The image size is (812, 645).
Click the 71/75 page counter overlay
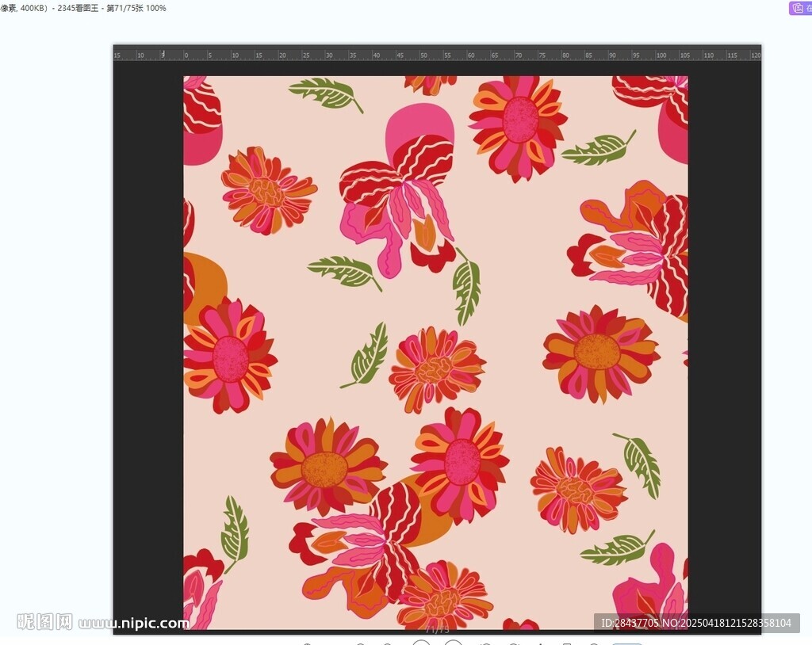coord(437,628)
